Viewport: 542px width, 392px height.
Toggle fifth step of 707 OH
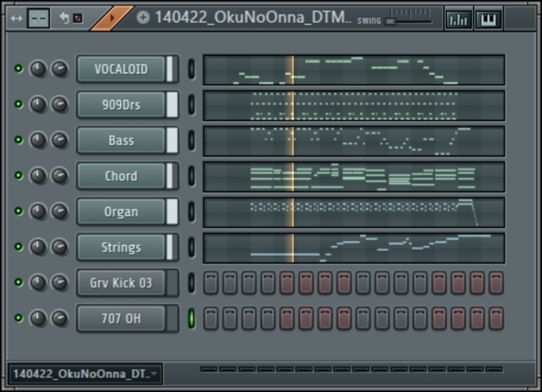[x=287, y=318]
